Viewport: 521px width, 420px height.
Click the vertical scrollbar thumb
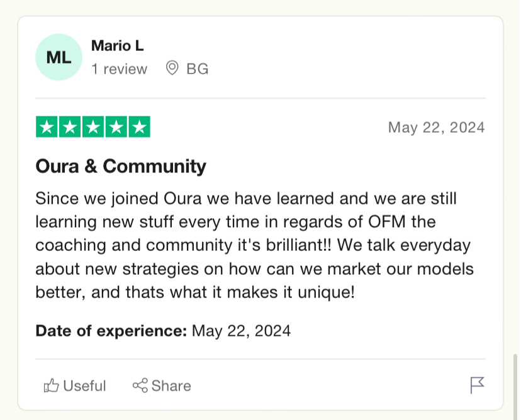coord(517,387)
